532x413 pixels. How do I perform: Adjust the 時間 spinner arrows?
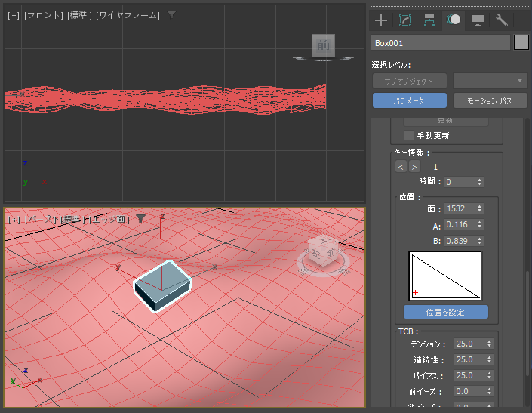point(479,182)
